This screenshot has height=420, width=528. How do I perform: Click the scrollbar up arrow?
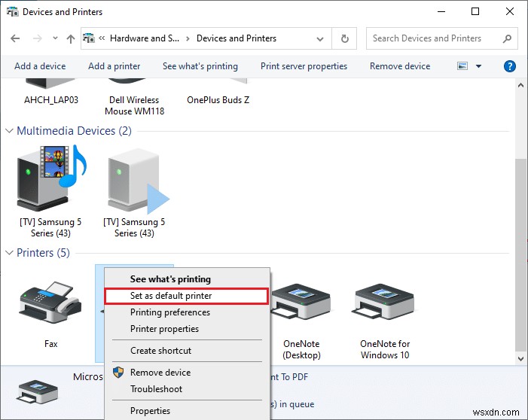[x=520, y=85]
